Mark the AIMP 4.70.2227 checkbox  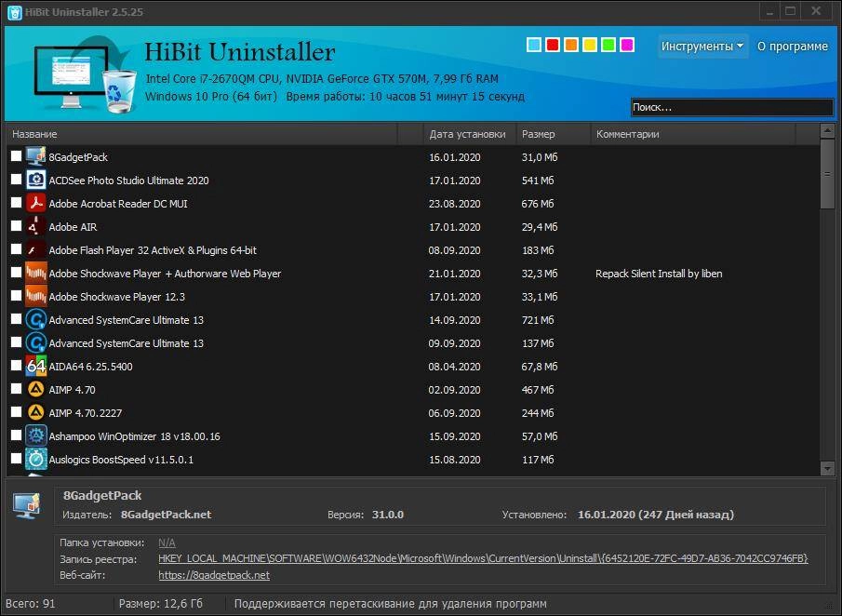16,412
